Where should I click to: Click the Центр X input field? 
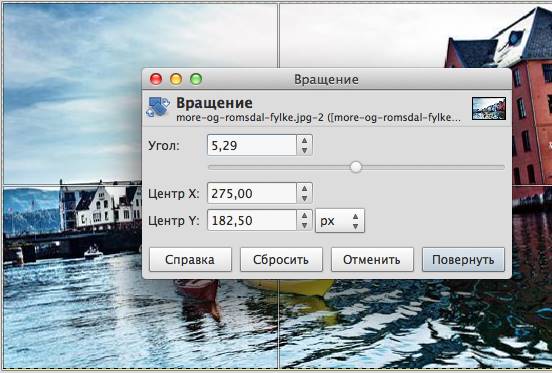point(252,193)
